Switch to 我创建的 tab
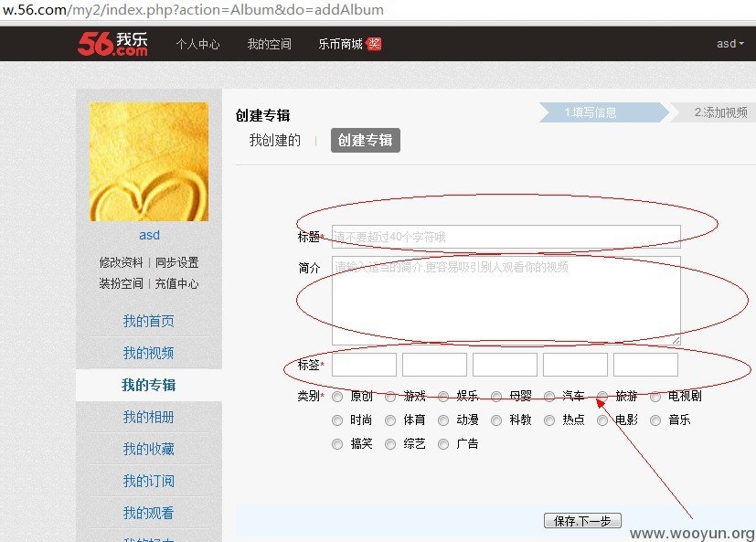756x542 pixels. [275, 141]
